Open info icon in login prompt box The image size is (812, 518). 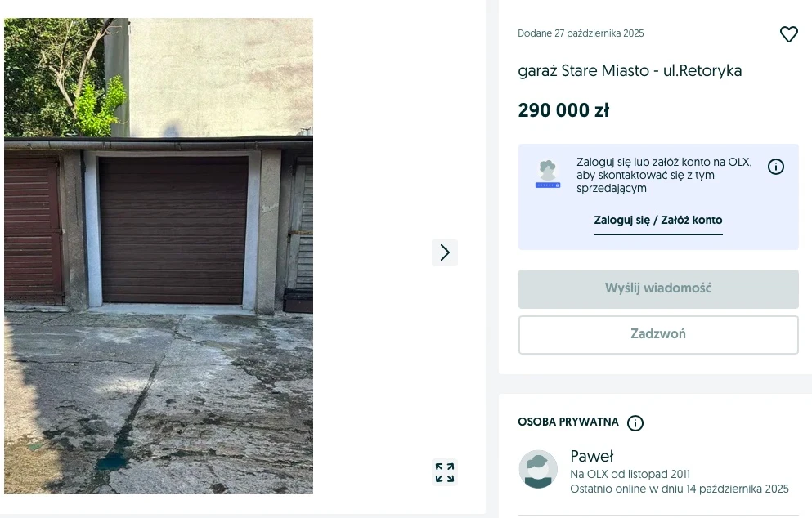point(776,167)
